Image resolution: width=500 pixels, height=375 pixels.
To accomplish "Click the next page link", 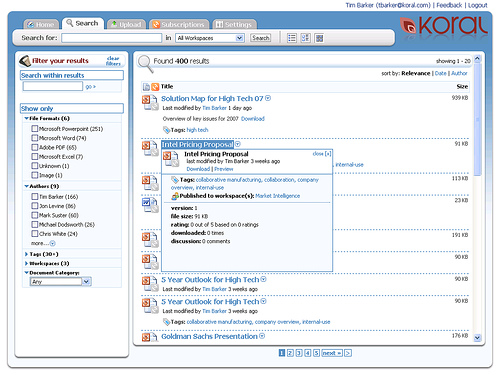I will click(x=332, y=353).
